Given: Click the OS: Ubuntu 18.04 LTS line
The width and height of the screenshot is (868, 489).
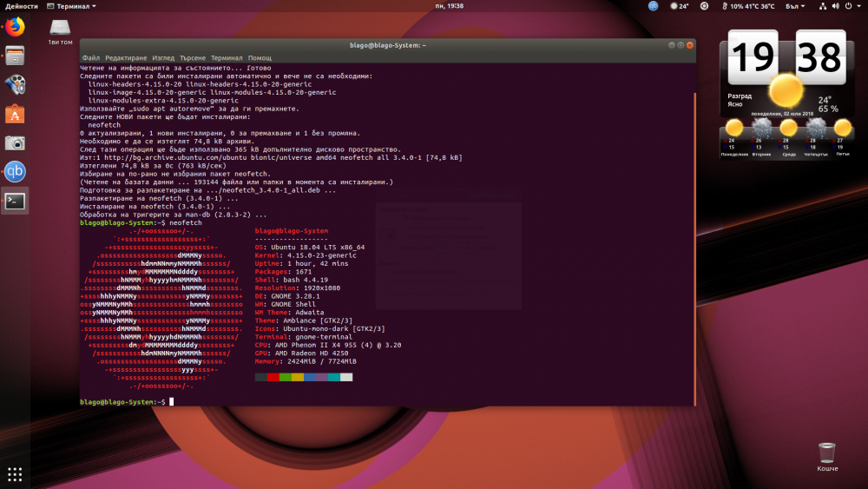Looking at the screenshot, I should point(310,247).
